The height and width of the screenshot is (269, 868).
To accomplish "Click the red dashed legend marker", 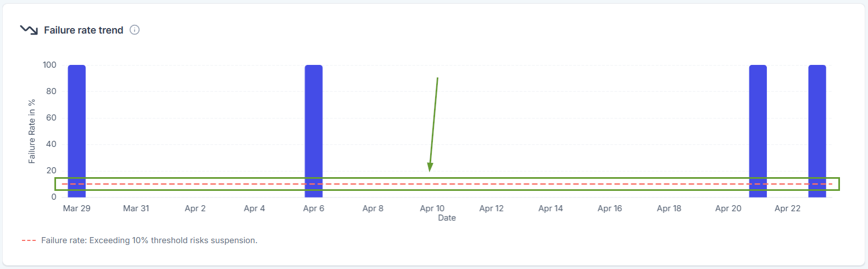I will click(x=29, y=240).
